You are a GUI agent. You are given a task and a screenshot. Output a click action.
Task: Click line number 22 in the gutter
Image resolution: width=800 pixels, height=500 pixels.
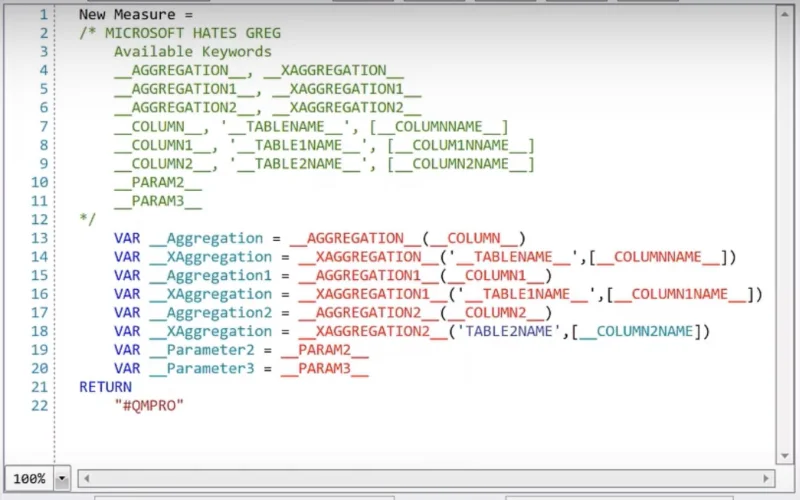tap(39, 406)
